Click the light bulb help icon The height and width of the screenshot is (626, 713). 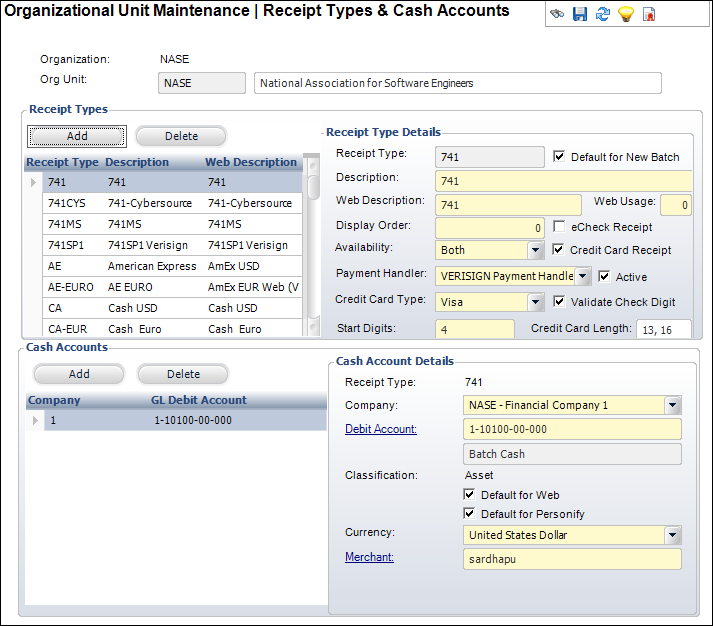pyautogui.click(x=626, y=15)
